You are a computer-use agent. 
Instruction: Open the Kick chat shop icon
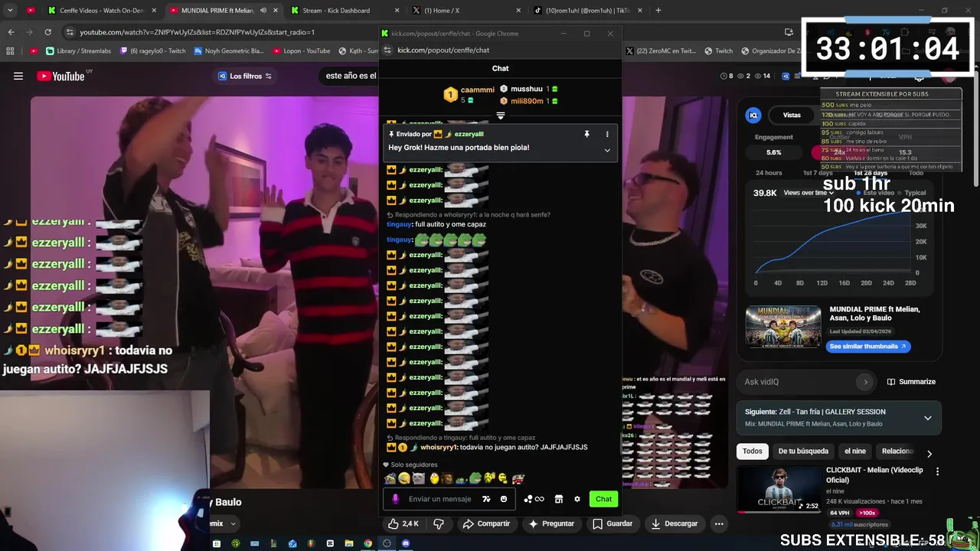pyautogui.click(x=559, y=499)
